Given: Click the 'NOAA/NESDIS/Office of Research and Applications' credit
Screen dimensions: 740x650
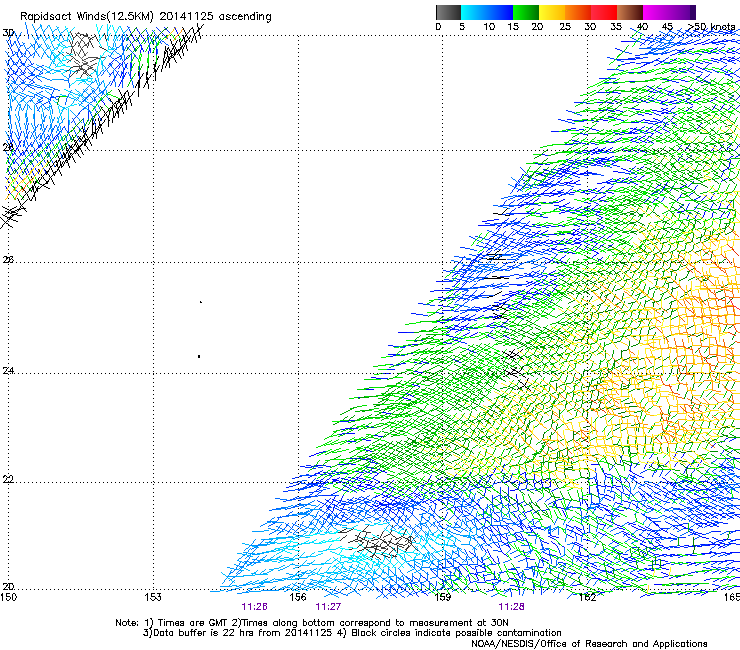Looking at the screenshot, I should [589, 644].
